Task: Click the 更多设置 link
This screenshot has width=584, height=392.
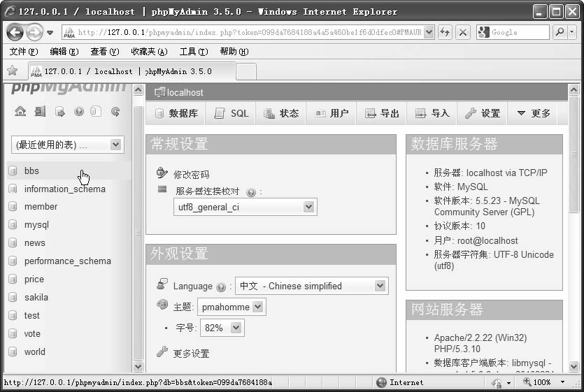Action: (x=191, y=354)
